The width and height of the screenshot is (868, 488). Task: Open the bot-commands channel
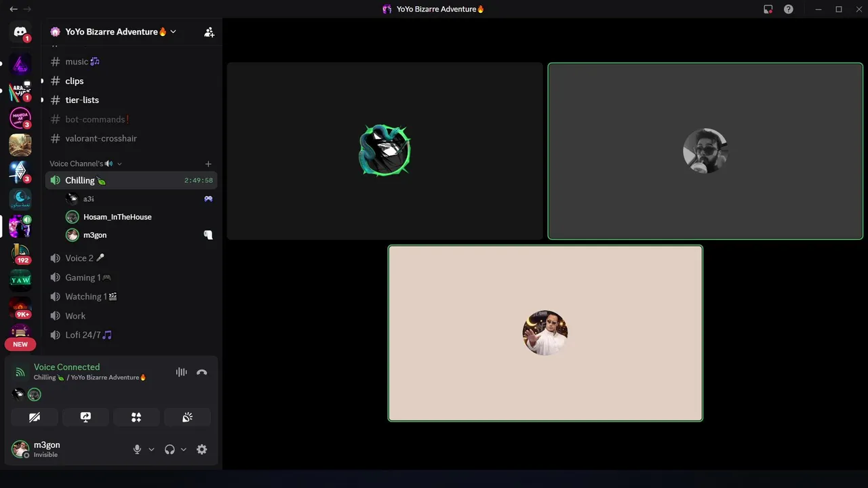[x=132, y=119]
